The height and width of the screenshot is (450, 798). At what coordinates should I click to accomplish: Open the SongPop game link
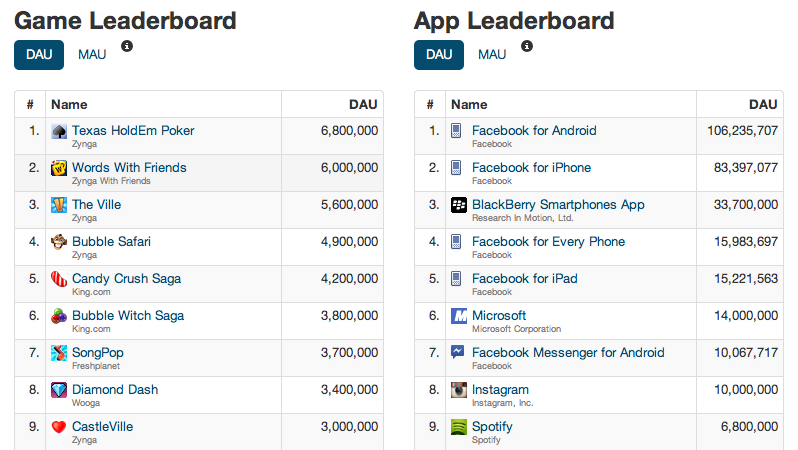click(98, 352)
